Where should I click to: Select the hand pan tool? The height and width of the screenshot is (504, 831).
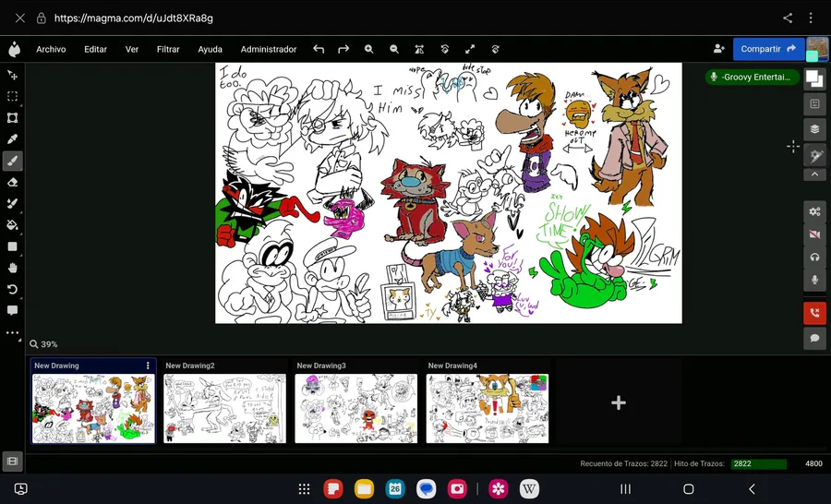pyautogui.click(x=13, y=268)
